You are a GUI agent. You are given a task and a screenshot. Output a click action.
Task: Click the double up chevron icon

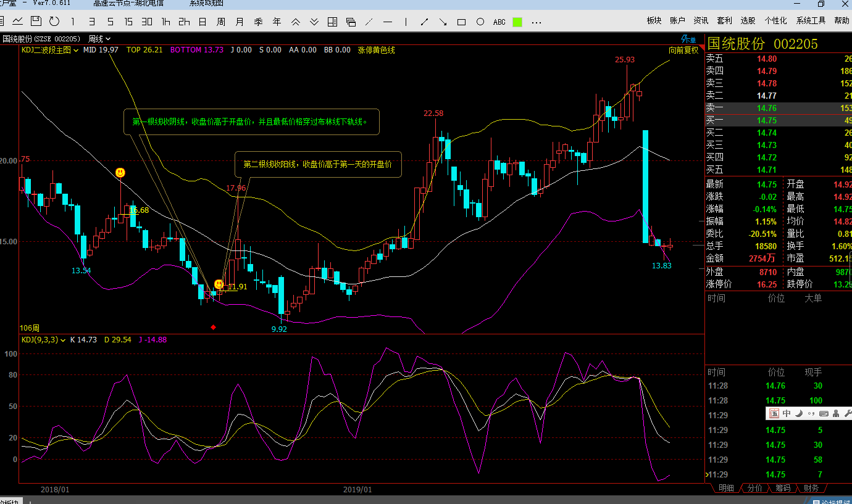(x=295, y=22)
